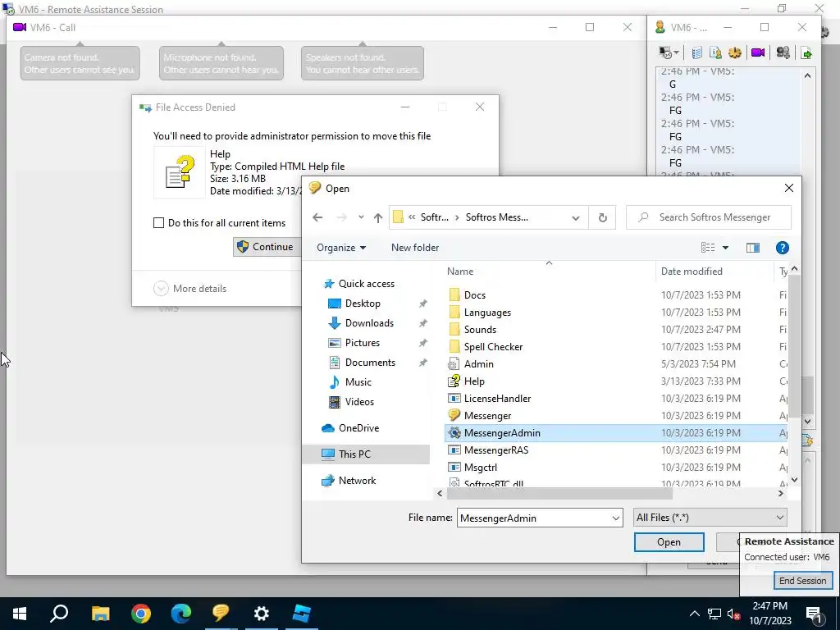Open the Organize dropdown menu

click(x=341, y=248)
